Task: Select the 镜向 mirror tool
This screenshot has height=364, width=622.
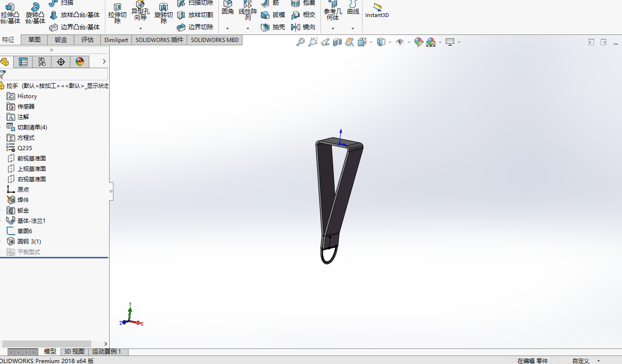Action: pyautogui.click(x=303, y=27)
